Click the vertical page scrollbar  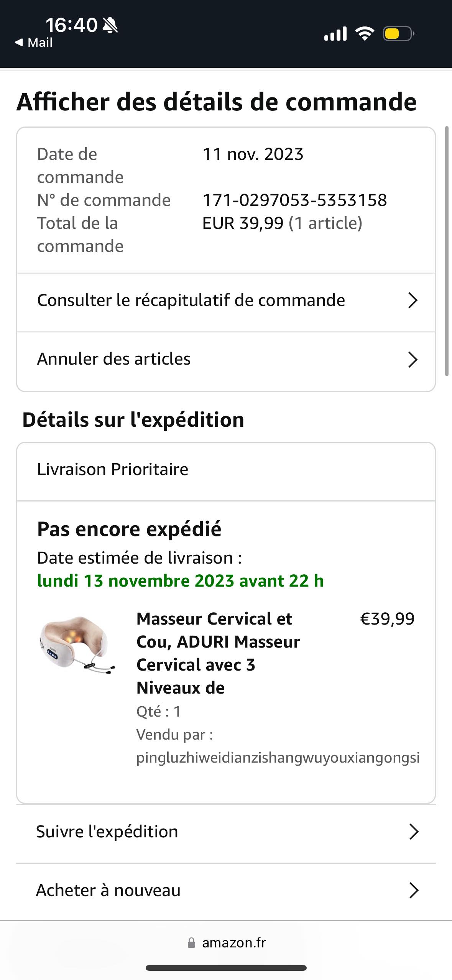click(x=446, y=251)
